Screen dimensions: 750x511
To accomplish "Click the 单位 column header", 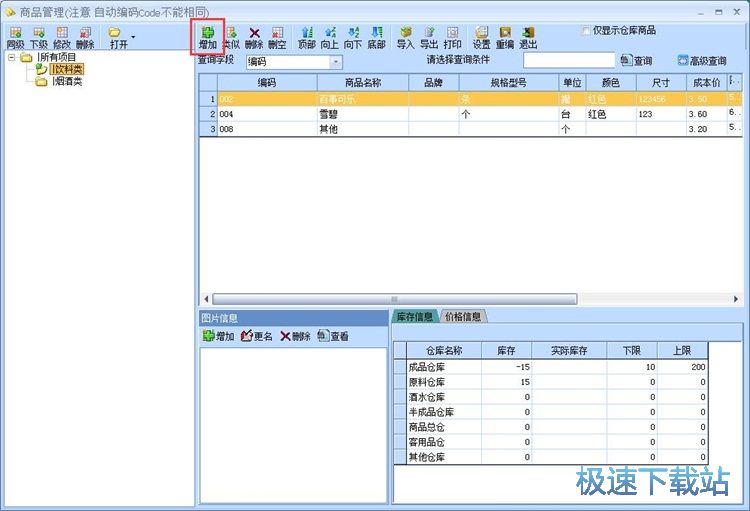I will 572,83.
